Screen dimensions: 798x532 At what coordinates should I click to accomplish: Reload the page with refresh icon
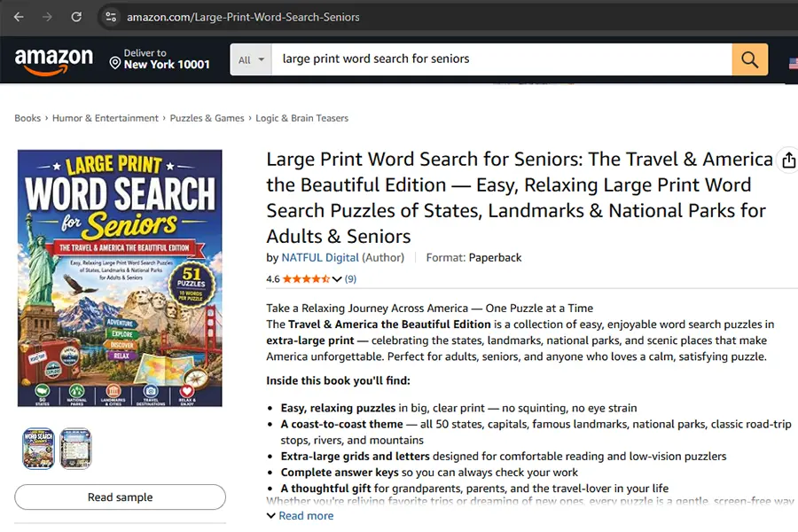click(x=76, y=17)
